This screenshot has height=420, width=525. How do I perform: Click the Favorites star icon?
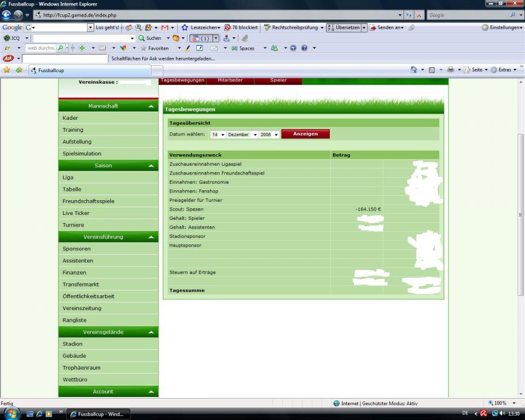[7, 70]
